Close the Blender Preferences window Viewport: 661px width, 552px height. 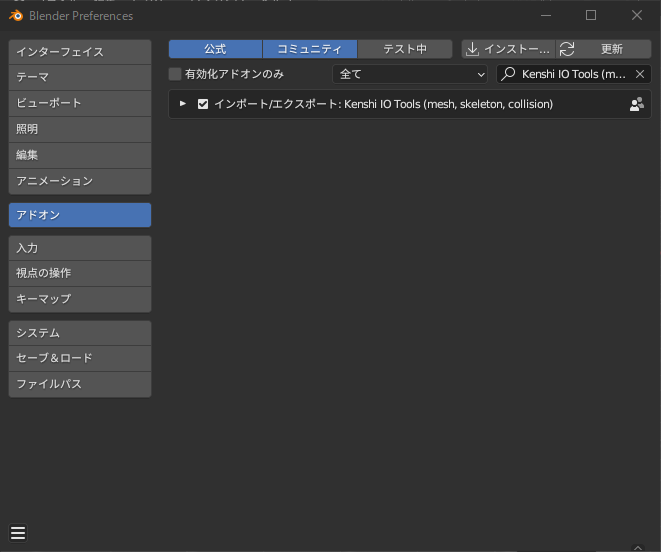[x=637, y=15]
